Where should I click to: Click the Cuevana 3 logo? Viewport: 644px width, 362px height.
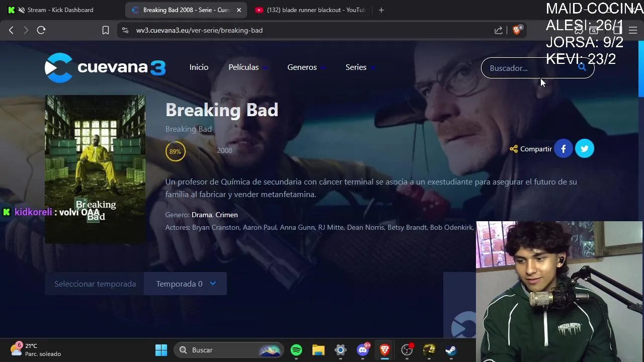point(105,67)
